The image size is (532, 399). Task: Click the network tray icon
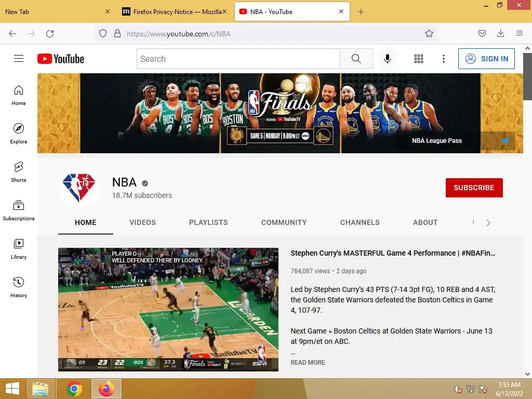pos(470,389)
